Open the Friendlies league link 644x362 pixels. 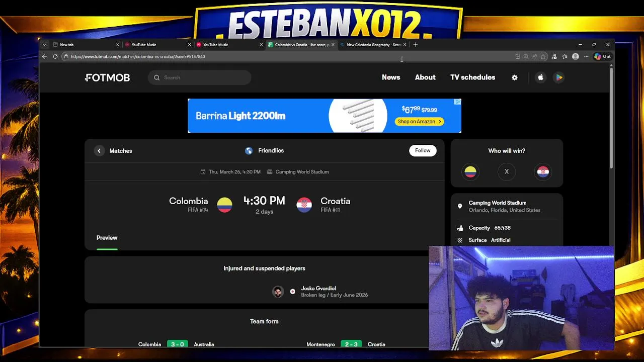pos(271,151)
